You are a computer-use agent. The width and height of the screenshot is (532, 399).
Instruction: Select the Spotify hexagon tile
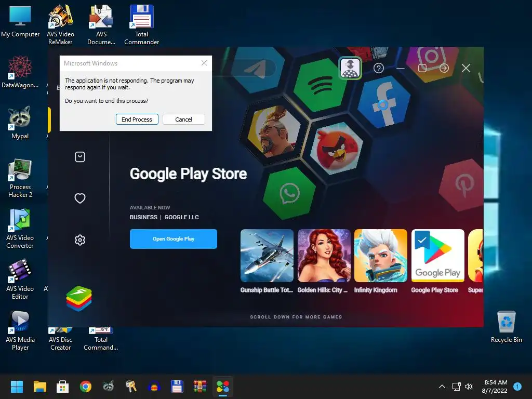[320, 85]
